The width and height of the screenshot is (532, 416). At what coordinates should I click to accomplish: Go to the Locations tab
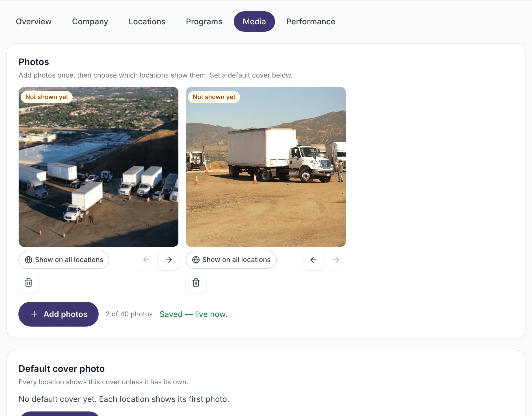147,22
